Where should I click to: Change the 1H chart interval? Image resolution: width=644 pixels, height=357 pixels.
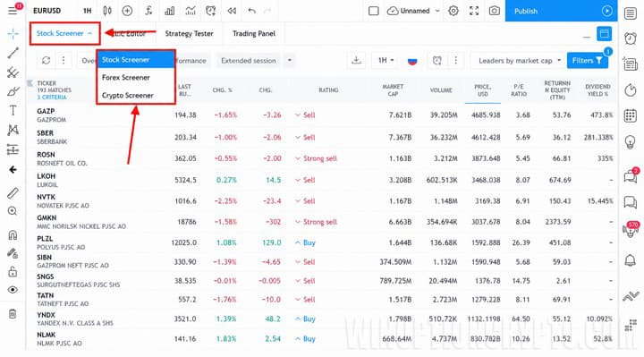point(87,11)
